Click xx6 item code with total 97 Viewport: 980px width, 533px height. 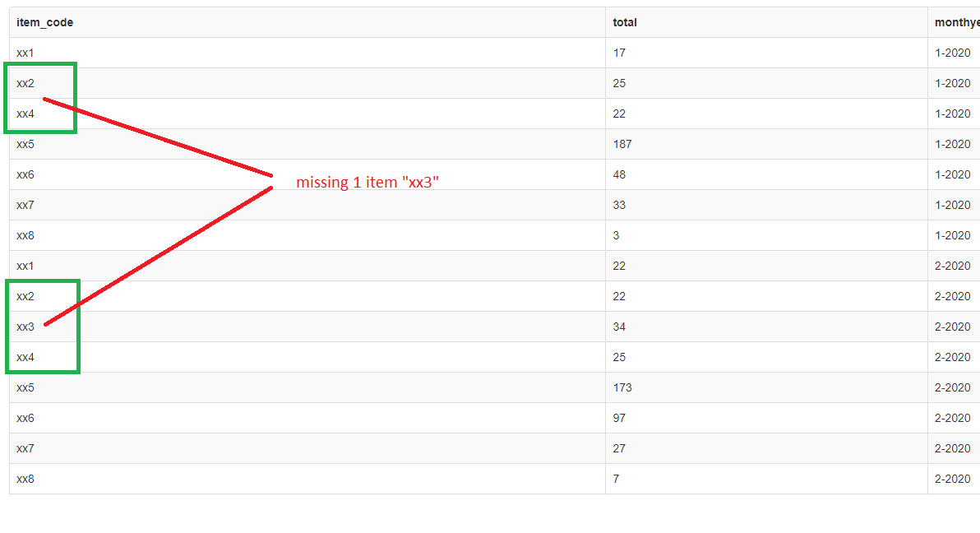click(25, 418)
